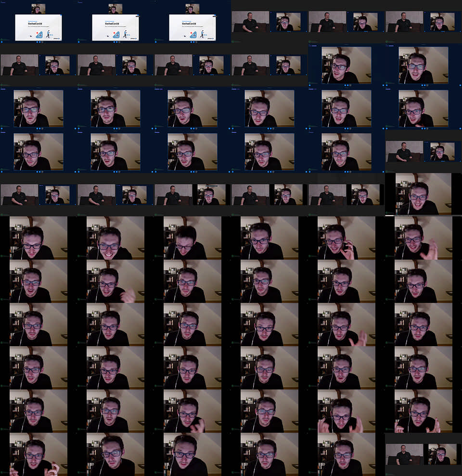Select the third thumbnail in the tenth row

click(x=192, y=411)
